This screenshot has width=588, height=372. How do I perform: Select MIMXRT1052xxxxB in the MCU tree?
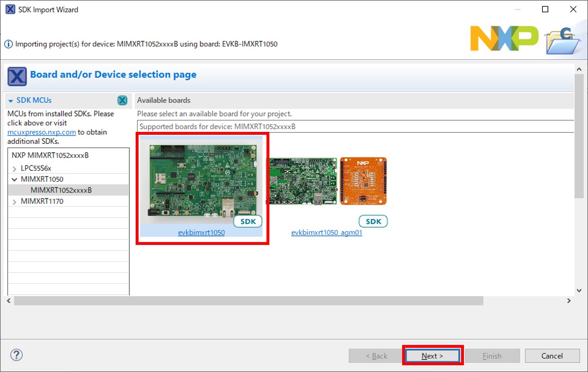61,190
